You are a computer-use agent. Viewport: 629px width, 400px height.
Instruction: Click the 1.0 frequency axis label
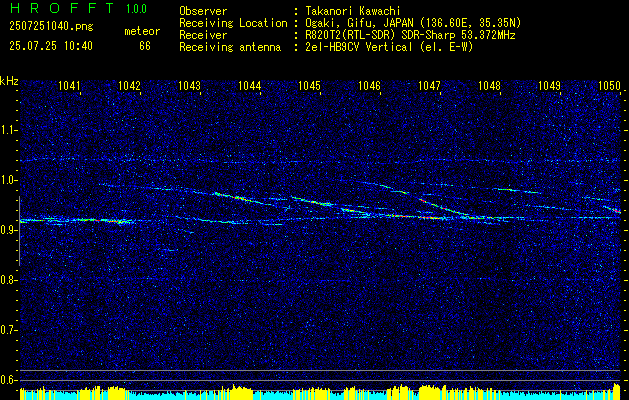tap(8, 180)
